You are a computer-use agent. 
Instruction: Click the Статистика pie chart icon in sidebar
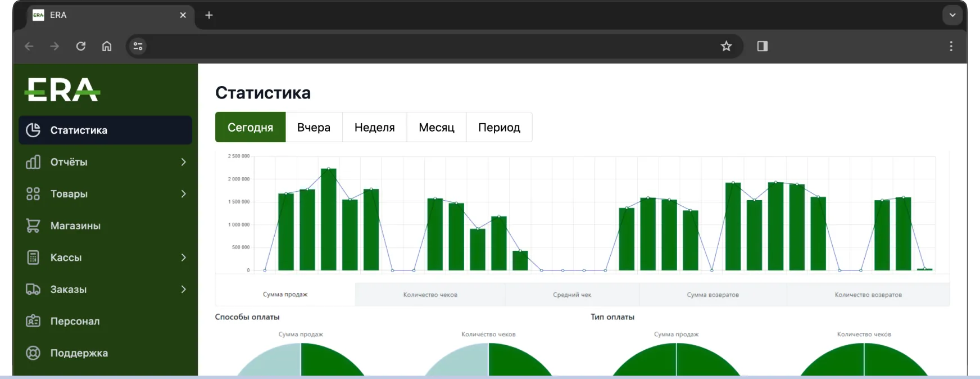click(33, 130)
